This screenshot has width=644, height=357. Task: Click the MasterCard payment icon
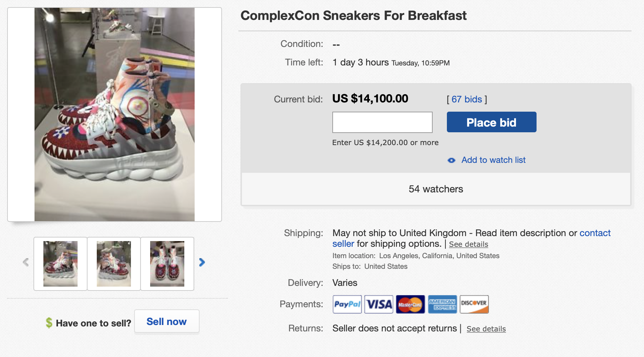click(x=410, y=304)
